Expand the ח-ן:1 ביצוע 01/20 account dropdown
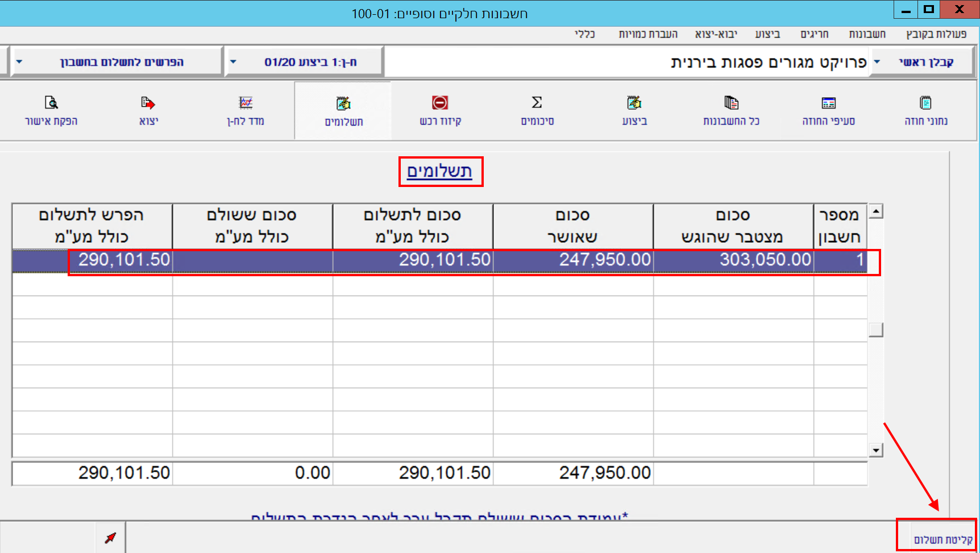980x553 pixels. [233, 62]
